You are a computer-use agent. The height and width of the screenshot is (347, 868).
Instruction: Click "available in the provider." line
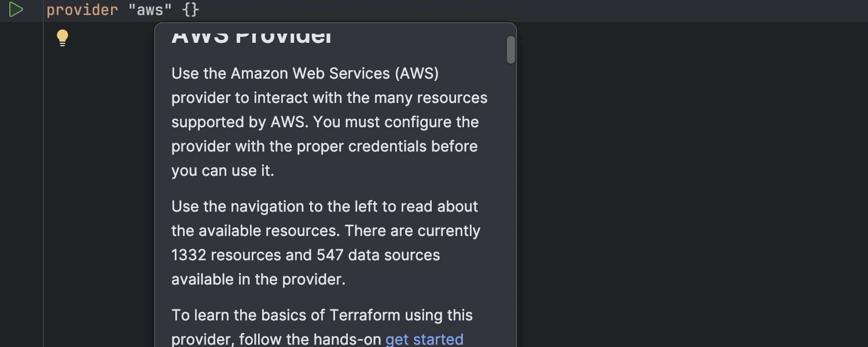258,279
